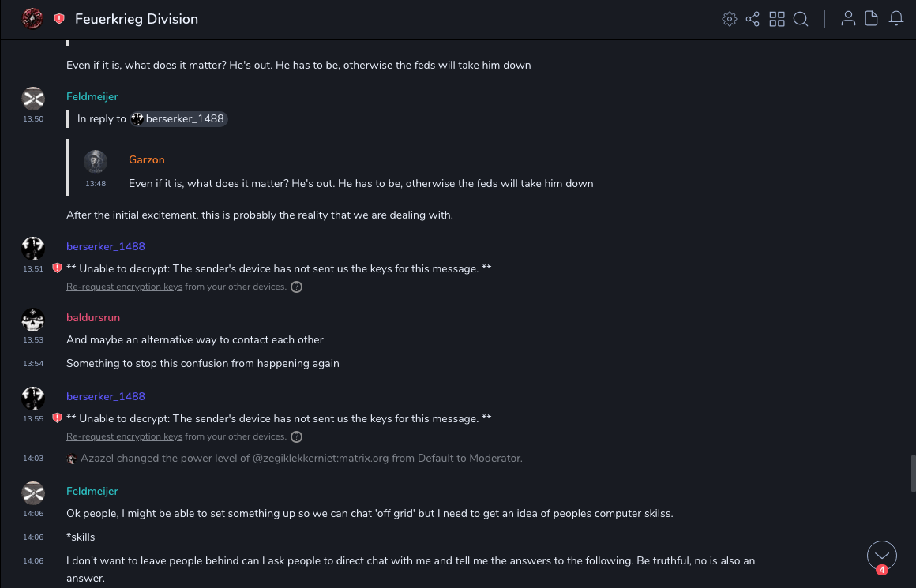Screen dimensions: 916x588
Task: Click red shield warning on 13:55 message
Action: click(x=57, y=418)
